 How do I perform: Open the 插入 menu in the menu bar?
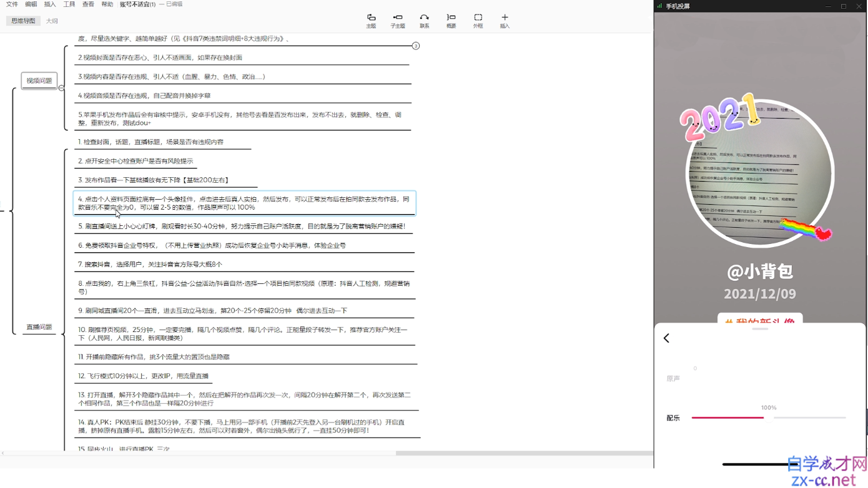pos(50,4)
